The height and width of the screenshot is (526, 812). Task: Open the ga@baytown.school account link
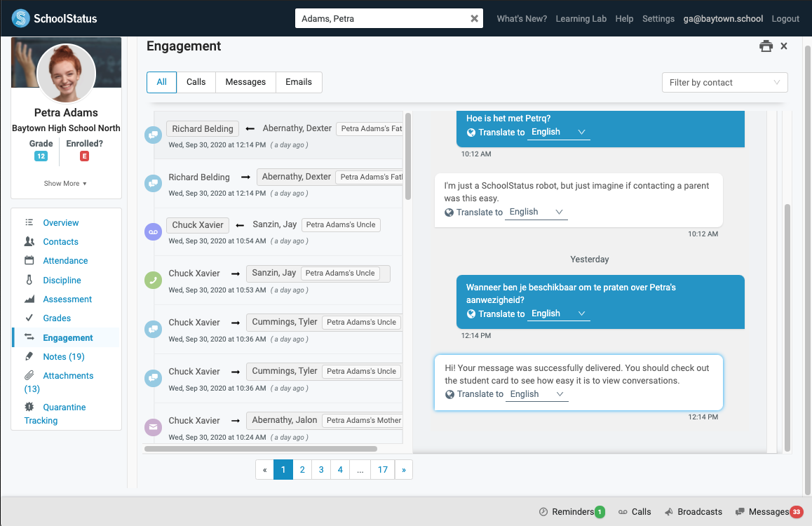723,19
